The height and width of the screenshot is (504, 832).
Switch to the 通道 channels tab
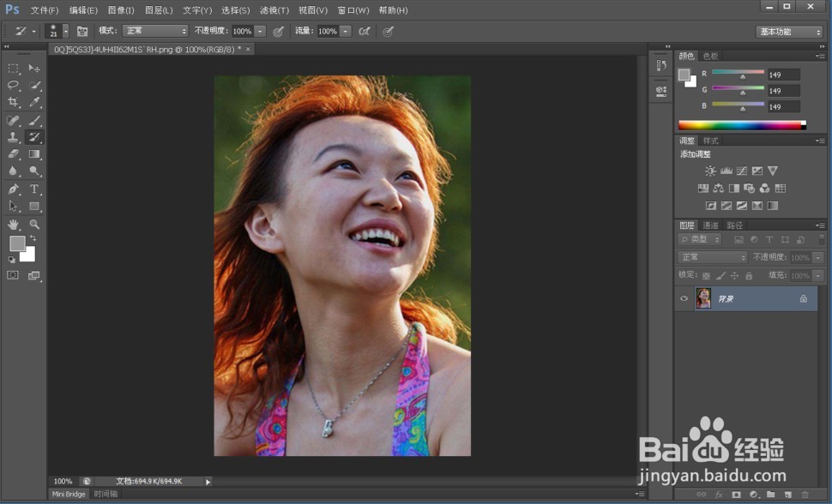click(x=712, y=225)
